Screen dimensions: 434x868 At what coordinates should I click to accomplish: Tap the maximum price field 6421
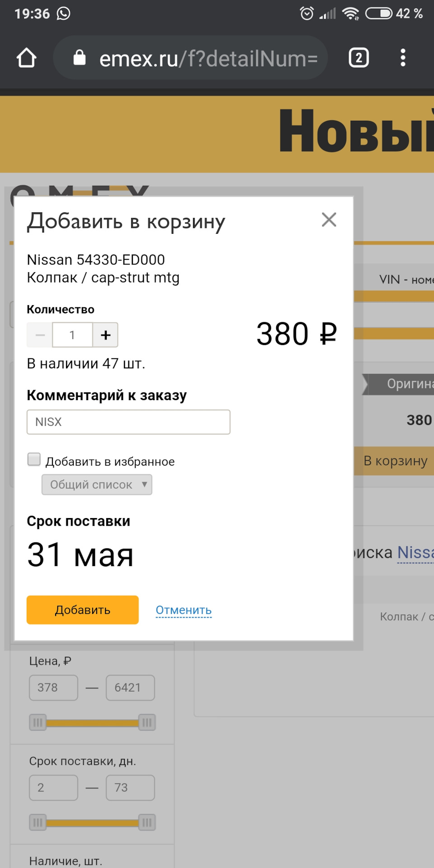pyautogui.click(x=130, y=688)
